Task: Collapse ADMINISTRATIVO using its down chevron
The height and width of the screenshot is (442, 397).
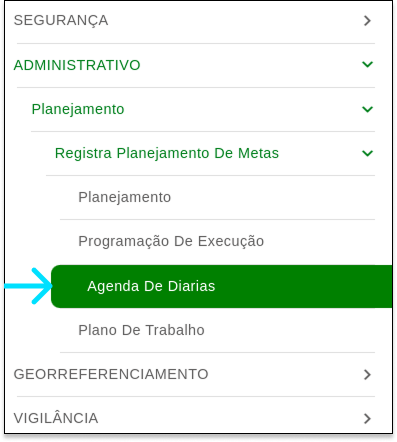Action: 367,64
